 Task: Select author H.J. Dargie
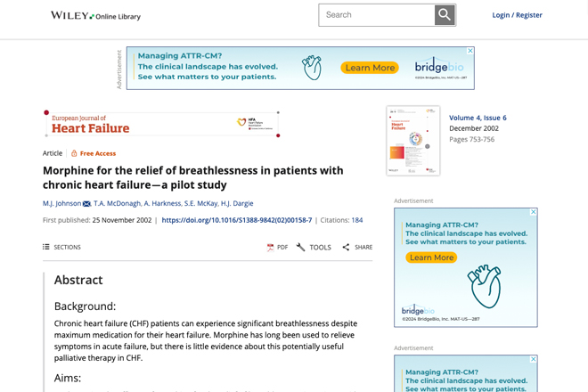tap(237, 203)
